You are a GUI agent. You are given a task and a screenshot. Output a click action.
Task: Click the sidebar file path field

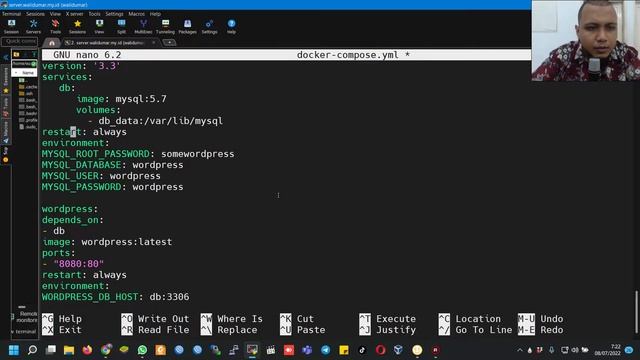click(x=23, y=64)
